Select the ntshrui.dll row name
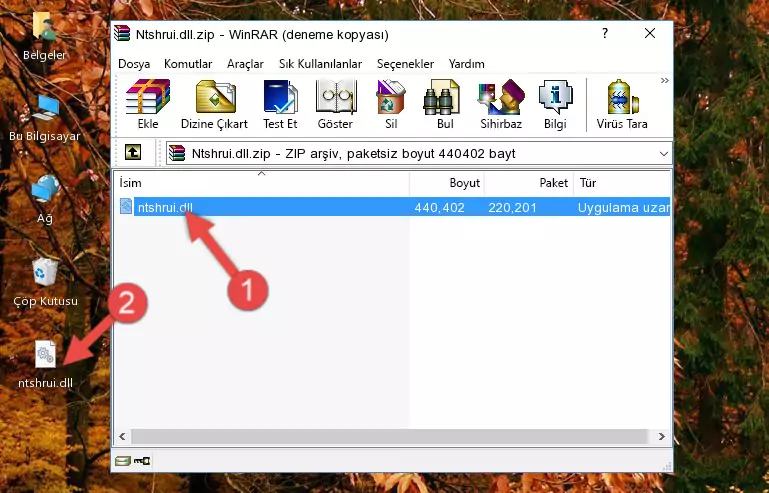The height and width of the screenshot is (493, 769). 165,207
